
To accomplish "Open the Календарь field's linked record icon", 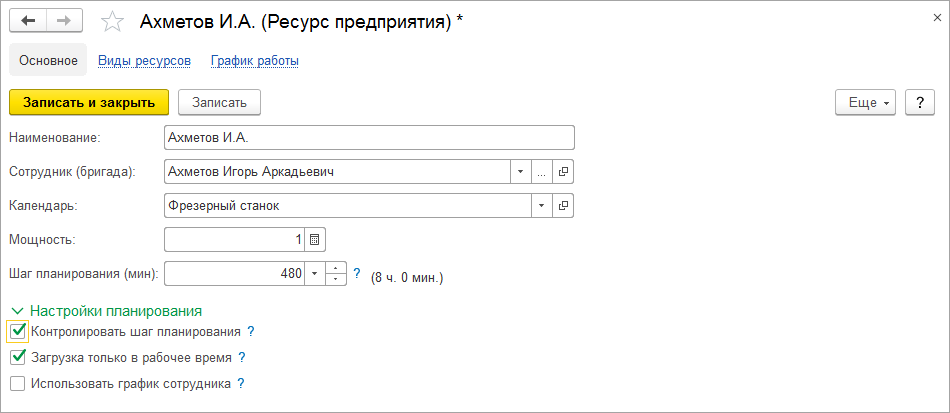I will pos(564,205).
